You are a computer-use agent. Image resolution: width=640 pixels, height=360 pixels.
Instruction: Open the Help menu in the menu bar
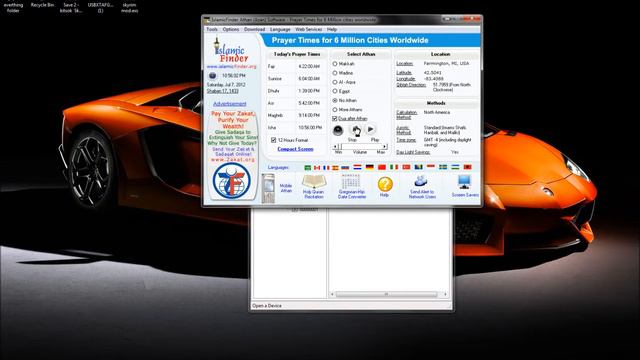(332, 29)
